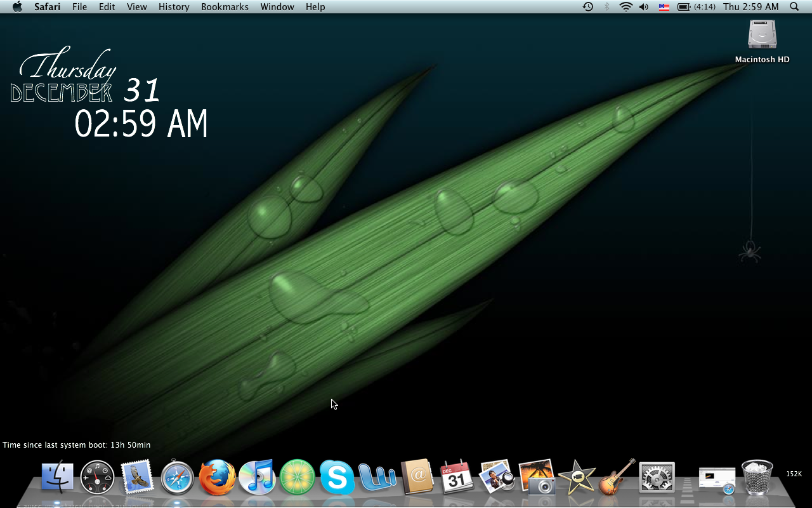The image size is (812, 508).
Task: Open the minimized window in Dock
Action: pyautogui.click(x=717, y=479)
